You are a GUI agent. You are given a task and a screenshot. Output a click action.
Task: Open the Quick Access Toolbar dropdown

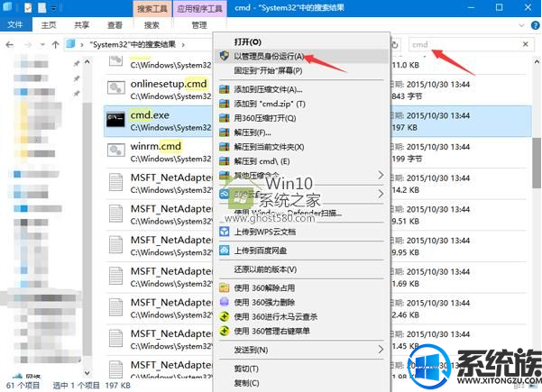tap(53, 7)
